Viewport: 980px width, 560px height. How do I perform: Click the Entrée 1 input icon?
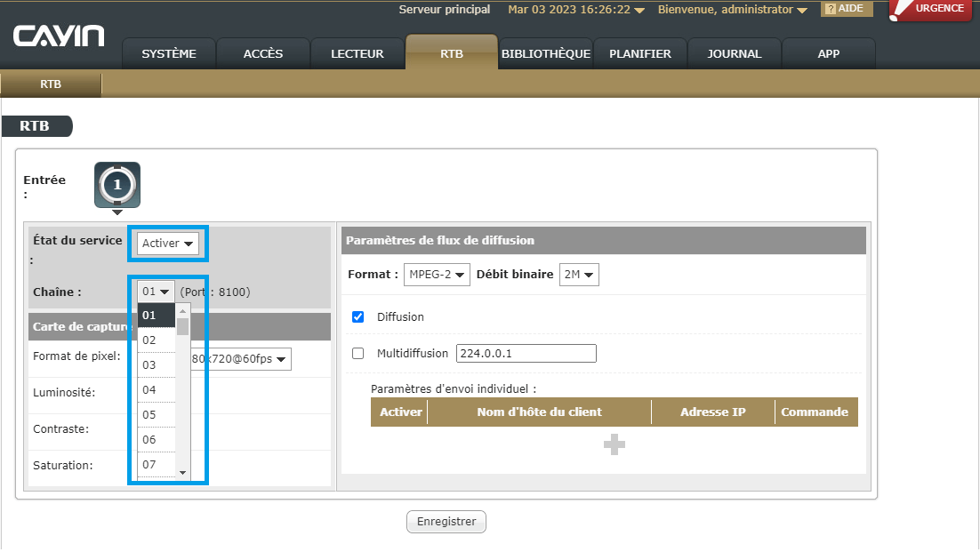coord(117,184)
